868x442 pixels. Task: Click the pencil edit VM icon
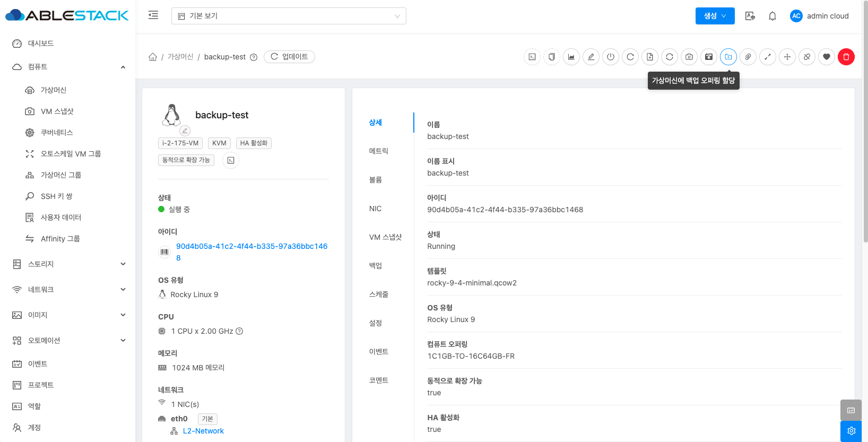[591, 57]
